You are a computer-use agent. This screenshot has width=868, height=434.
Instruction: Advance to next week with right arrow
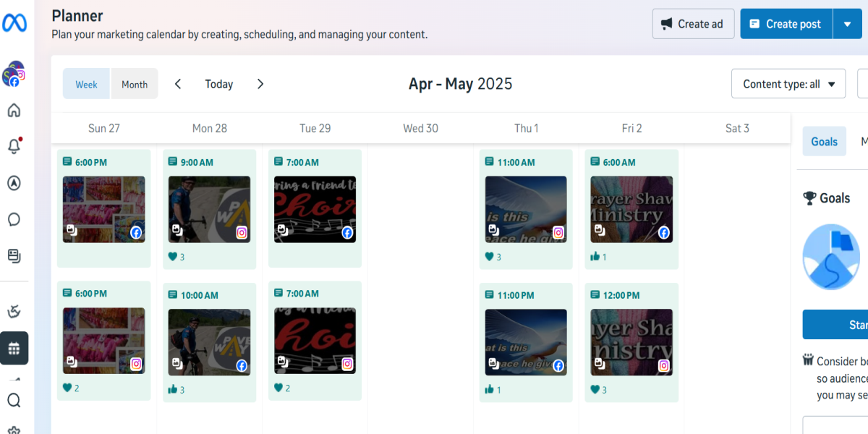click(x=260, y=84)
